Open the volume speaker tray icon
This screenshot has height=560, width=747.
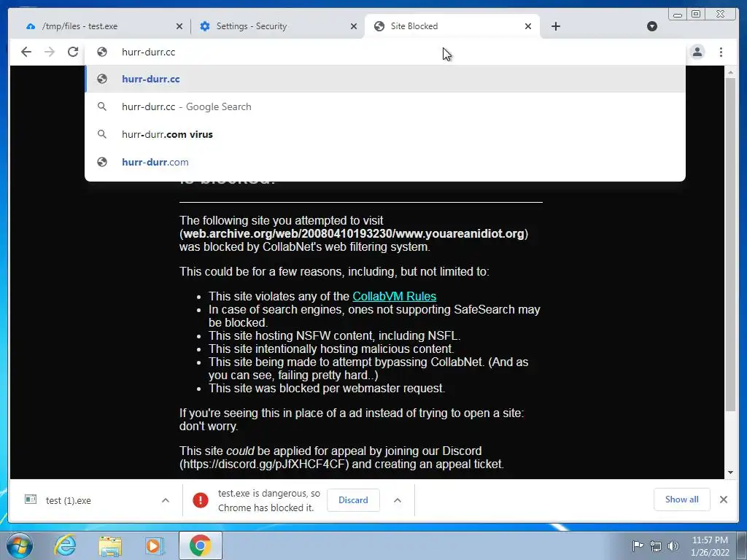[673, 546]
